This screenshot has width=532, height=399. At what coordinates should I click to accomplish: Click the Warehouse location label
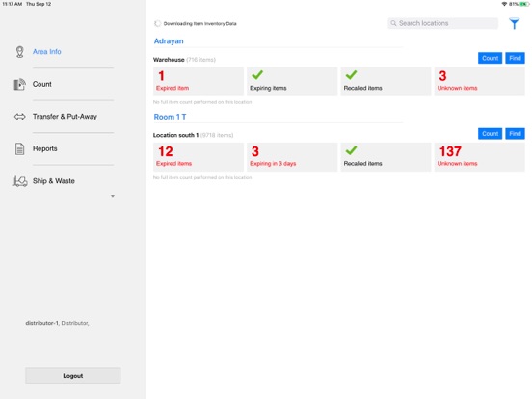click(x=169, y=60)
